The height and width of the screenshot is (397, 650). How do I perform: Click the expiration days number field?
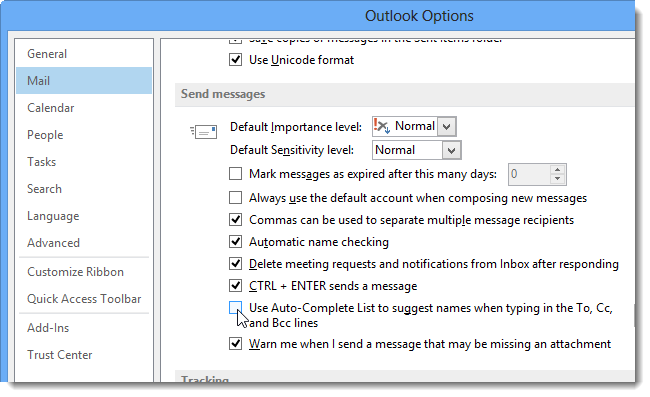(530, 174)
